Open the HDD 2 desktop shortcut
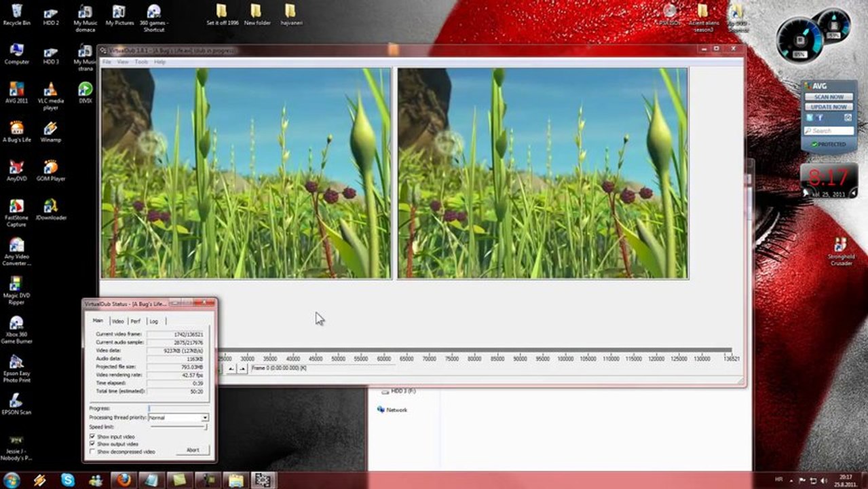This screenshot has width=868, height=489. click(51, 16)
